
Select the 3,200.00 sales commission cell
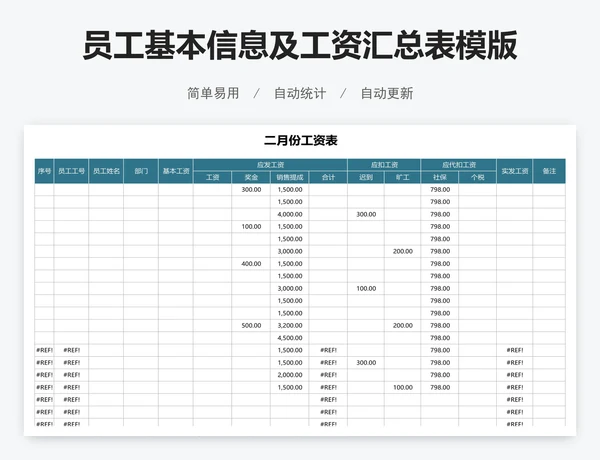point(290,325)
